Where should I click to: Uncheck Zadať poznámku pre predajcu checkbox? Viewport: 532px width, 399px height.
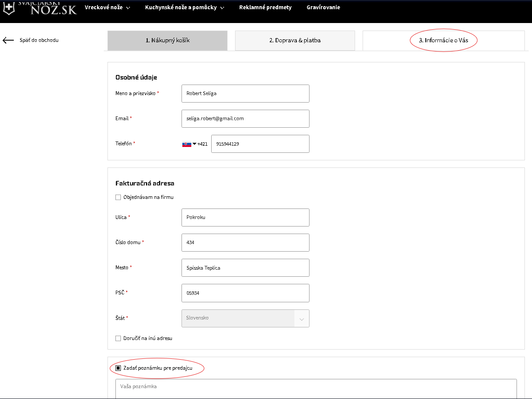(x=118, y=368)
